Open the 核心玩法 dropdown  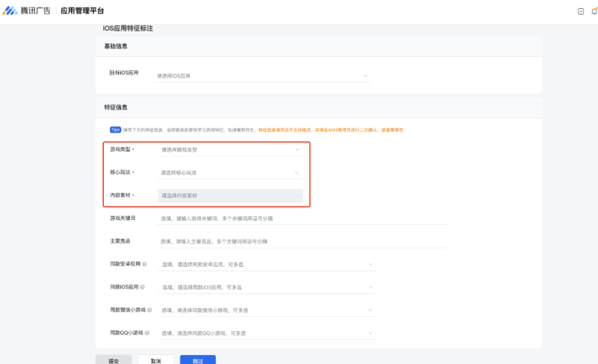pyautogui.click(x=230, y=173)
